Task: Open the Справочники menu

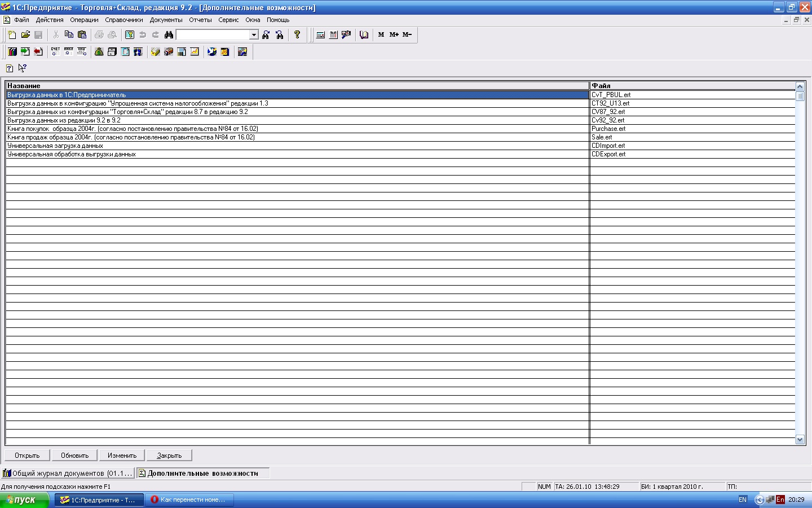Action: (123, 20)
